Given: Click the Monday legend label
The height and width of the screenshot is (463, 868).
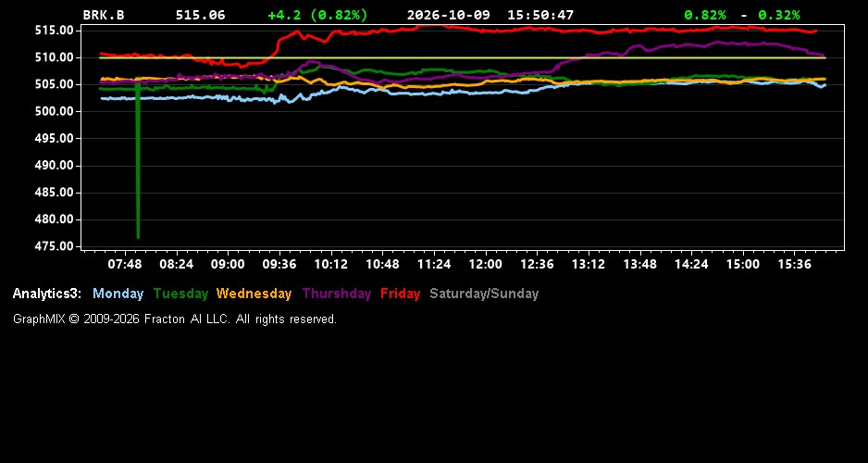Looking at the screenshot, I should coord(118,294).
